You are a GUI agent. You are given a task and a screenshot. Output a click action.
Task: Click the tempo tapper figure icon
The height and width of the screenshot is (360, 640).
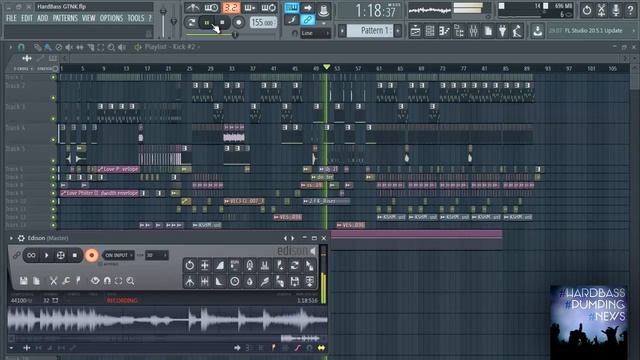coord(517,31)
